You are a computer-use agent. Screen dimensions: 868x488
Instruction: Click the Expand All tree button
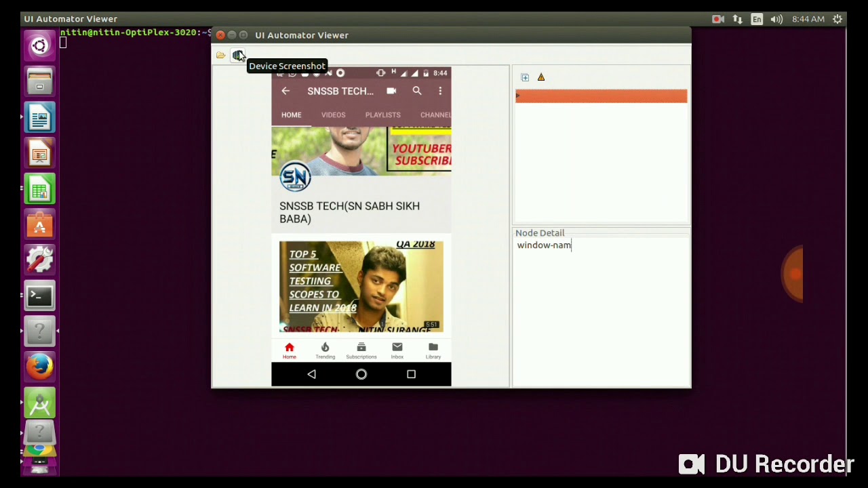[x=525, y=77]
